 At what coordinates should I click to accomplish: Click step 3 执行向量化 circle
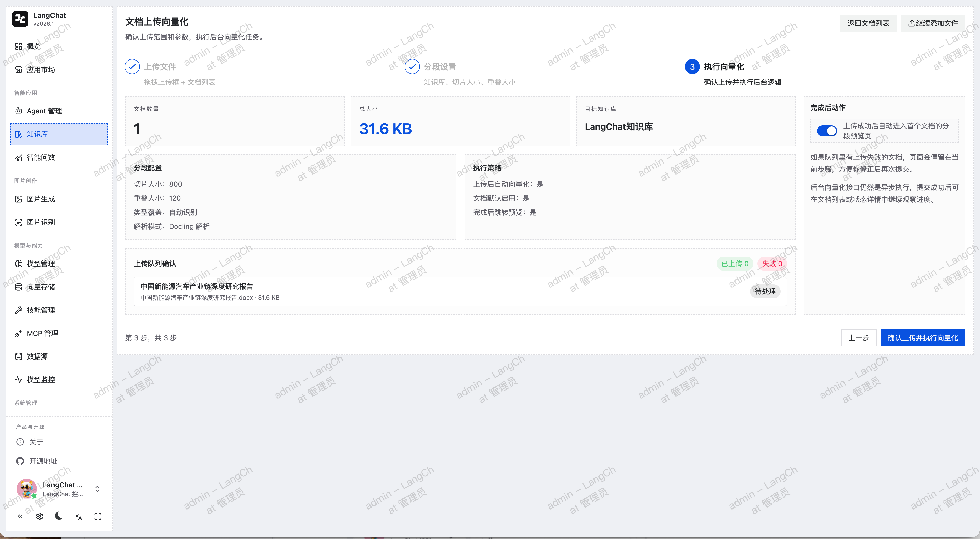point(692,67)
